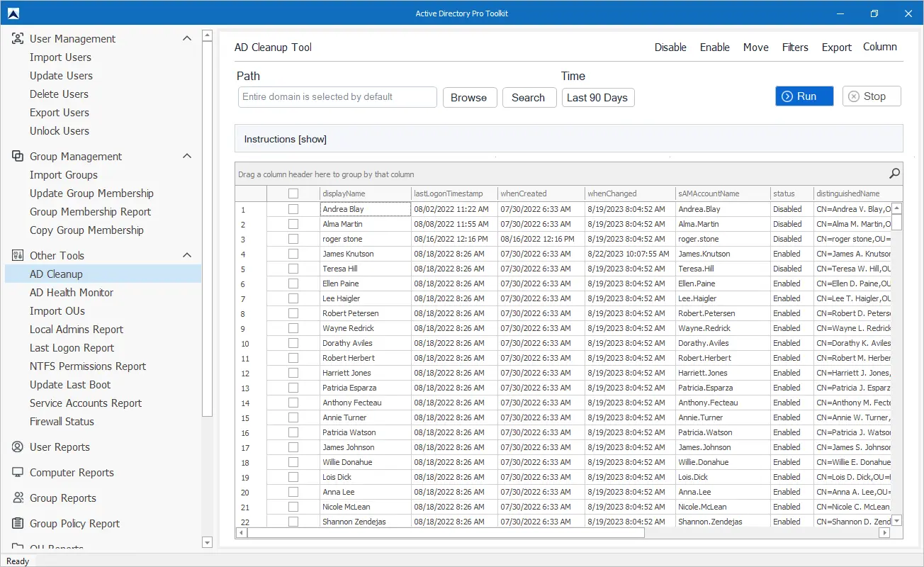Check the box for Teresa Hill
This screenshot has height=567, width=924.
pos(293,269)
